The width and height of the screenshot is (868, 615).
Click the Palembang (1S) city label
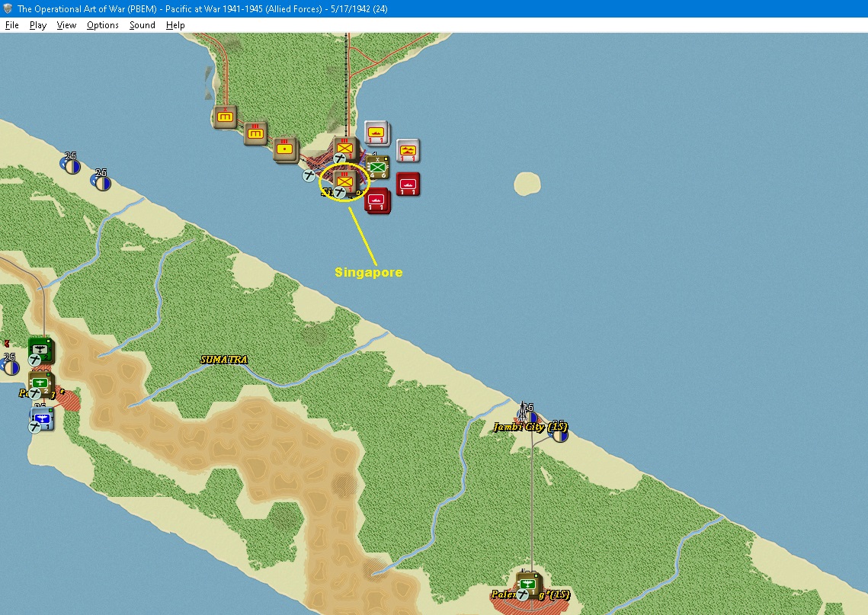530,594
